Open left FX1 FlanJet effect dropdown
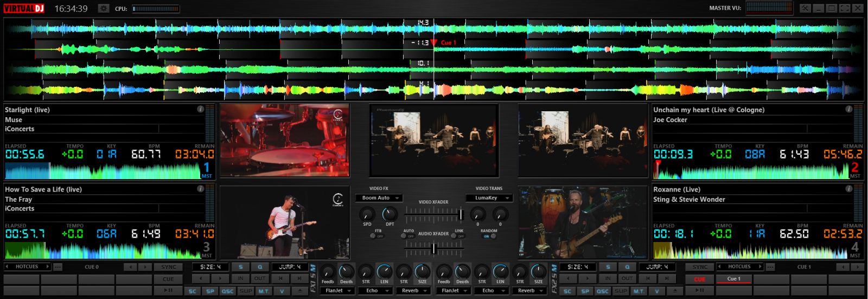The width and height of the screenshot is (868, 299). (x=338, y=291)
